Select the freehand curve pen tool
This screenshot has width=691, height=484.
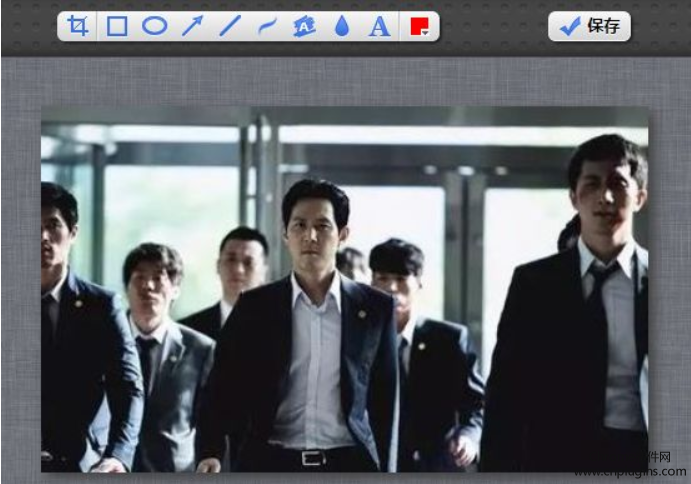point(267,26)
